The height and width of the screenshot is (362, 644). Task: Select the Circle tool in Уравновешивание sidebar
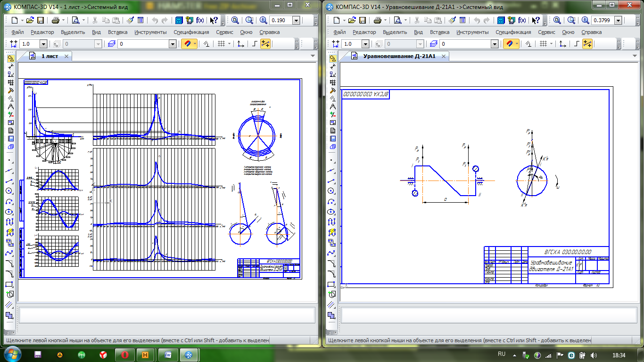332,191
